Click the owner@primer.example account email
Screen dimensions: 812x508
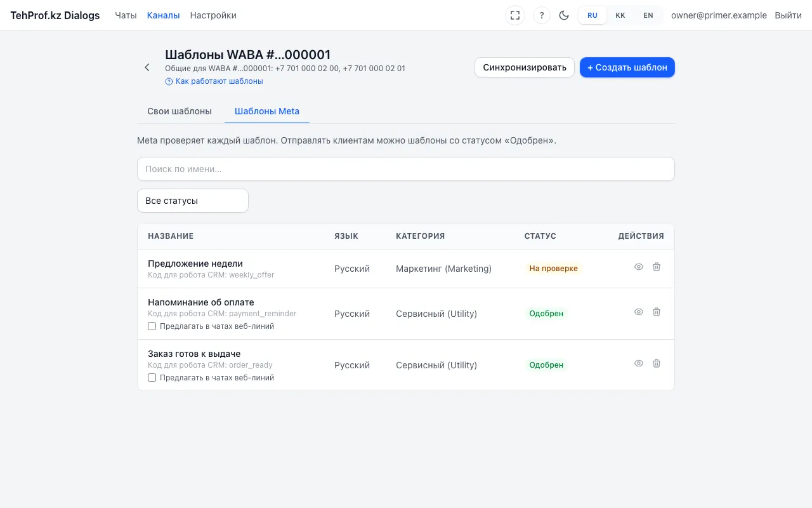719,15
